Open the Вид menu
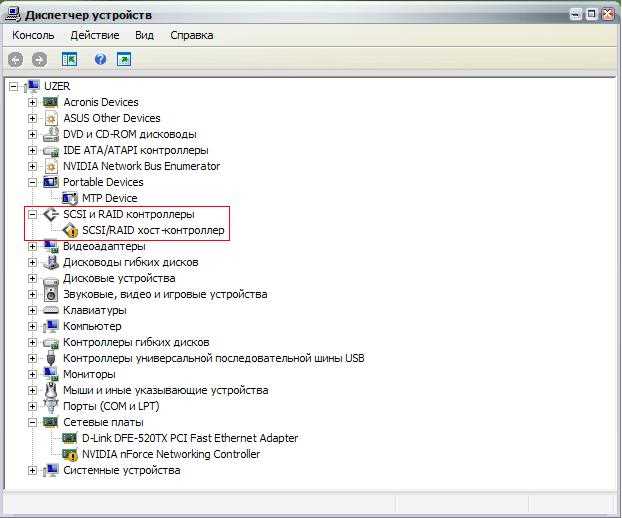622x518 pixels. [x=144, y=35]
